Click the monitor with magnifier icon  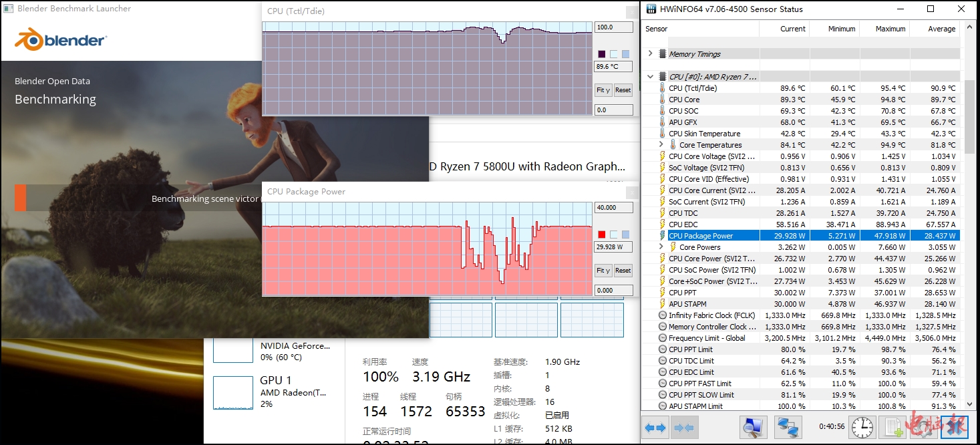[753, 427]
